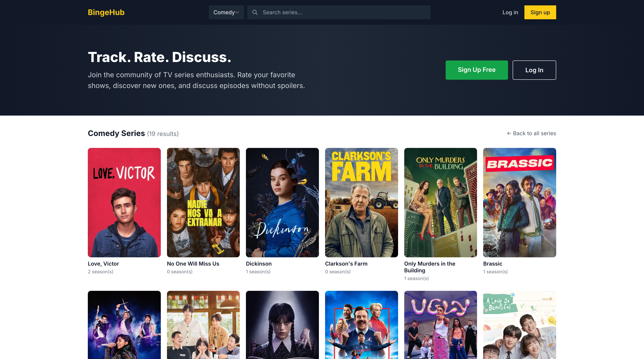Open Clarkson's Farm details
The height and width of the screenshot is (359, 644).
(x=346, y=263)
